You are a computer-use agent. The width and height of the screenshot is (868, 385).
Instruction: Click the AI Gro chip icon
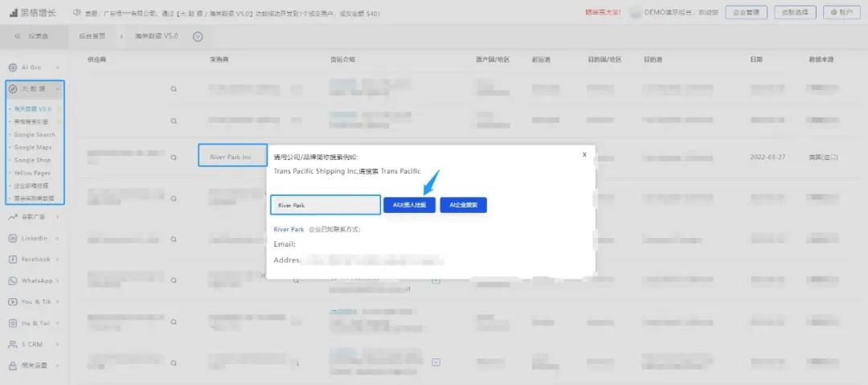tap(13, 67)
